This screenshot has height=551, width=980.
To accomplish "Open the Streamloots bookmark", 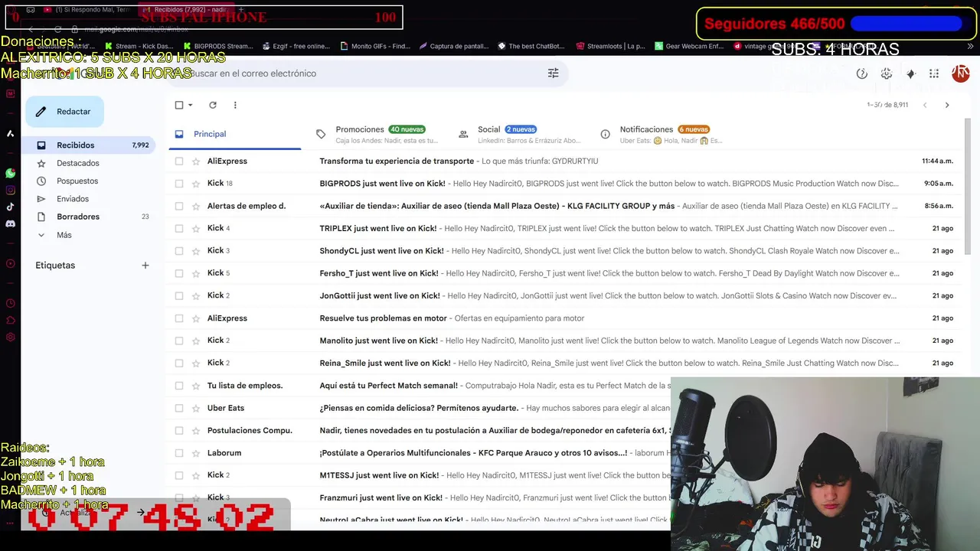I will pyautogui.click(x=611, y=46).
